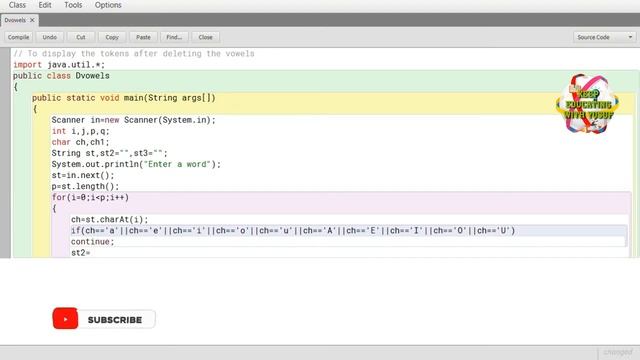This screenshot has width=640, height=360.
Task: Place cursor after 'st2=' line
Action: click(91, 253)
